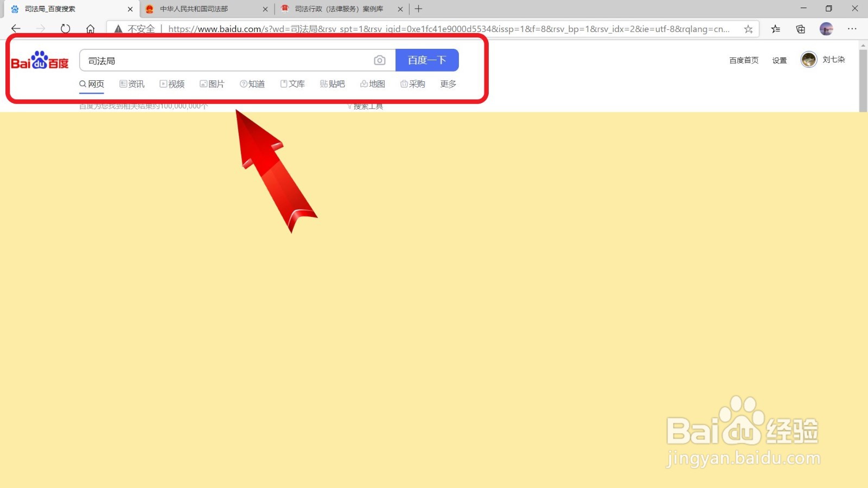Select the 司法局_百度搜索 tab
Viewport: 868px width, 488px height.
[x=71, y=9]
